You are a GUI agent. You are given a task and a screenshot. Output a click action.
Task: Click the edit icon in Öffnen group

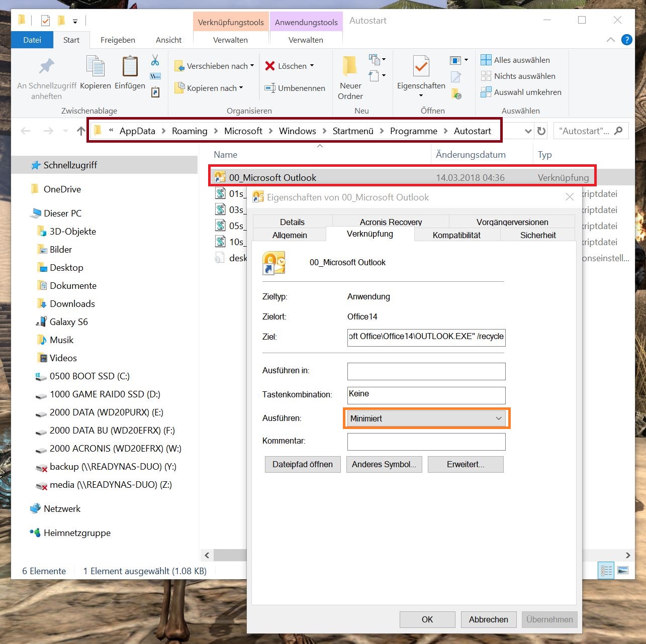456,76
